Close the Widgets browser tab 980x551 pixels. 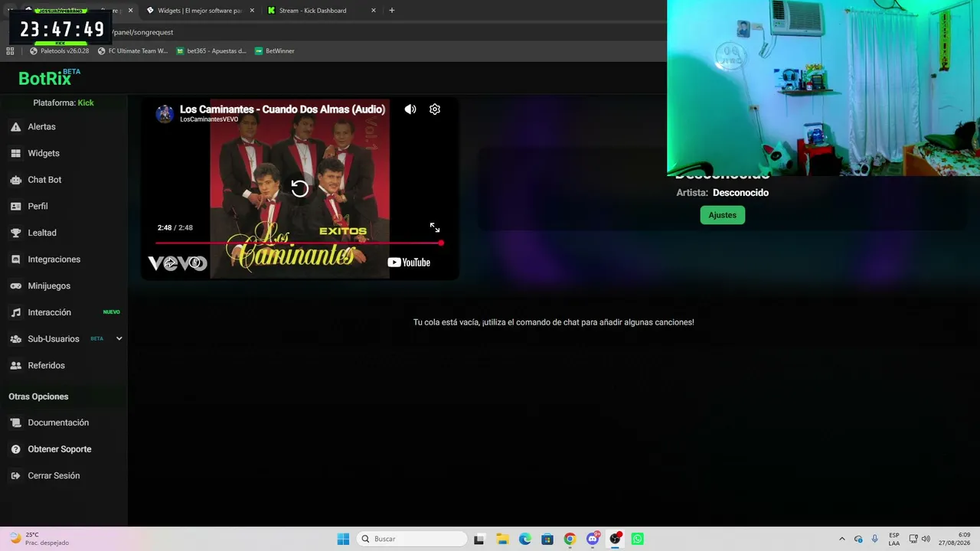tap(252, 11)
